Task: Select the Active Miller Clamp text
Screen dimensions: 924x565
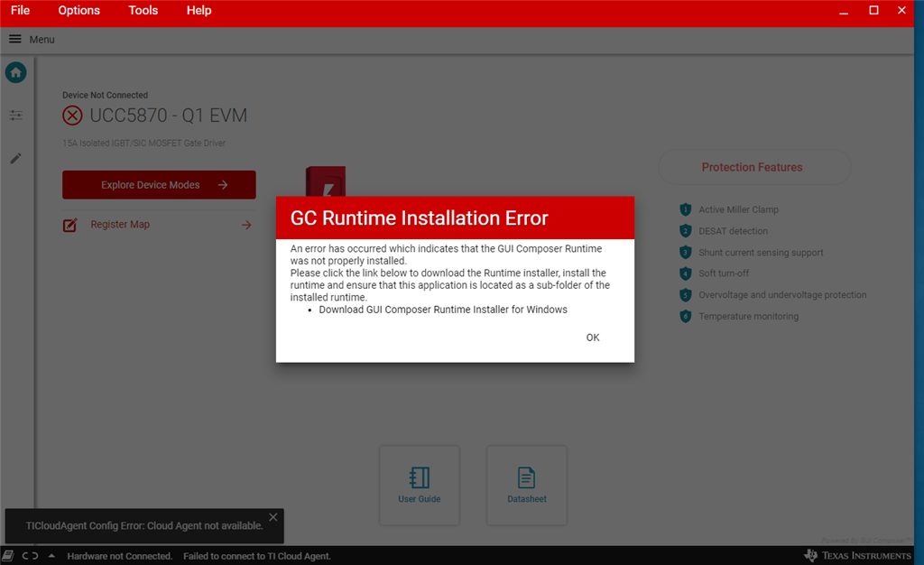Action: (x=738, y=209)
